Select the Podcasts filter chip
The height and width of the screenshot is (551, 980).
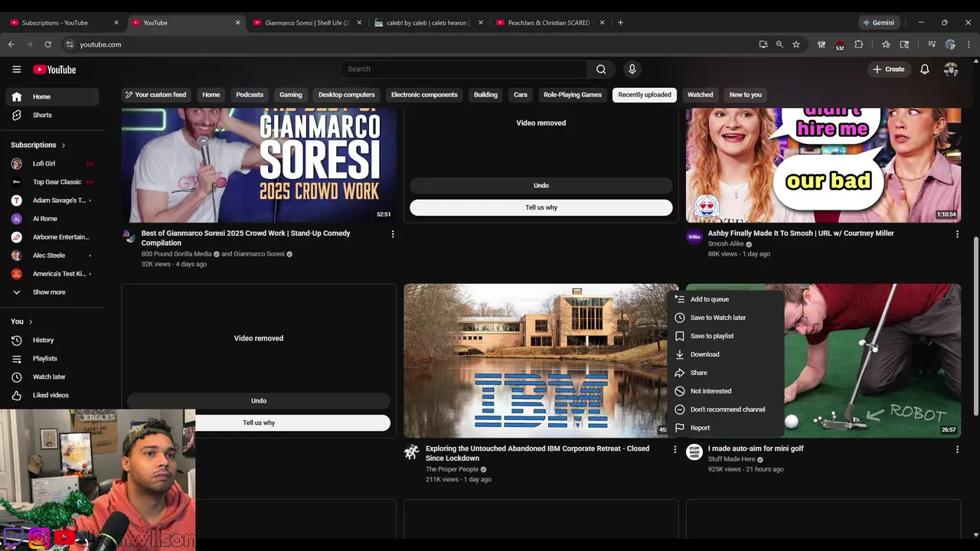(x=250, y=95)
